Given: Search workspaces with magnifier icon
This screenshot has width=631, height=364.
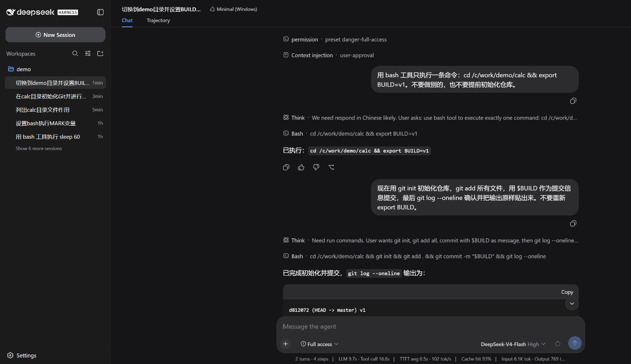Looking at the screenshot, I should (x=75, y=53).
